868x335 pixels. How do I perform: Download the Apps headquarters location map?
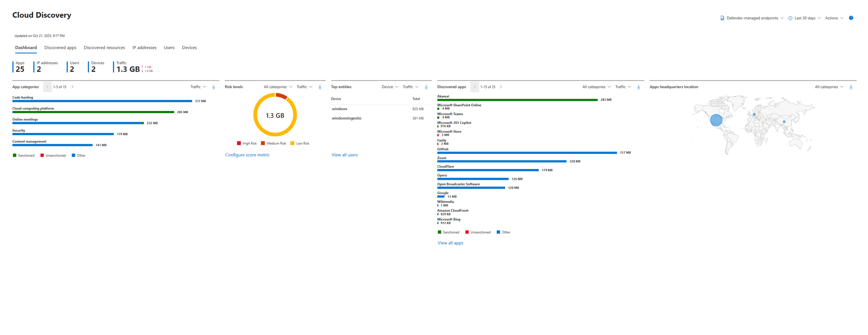[x=851, y=87]
